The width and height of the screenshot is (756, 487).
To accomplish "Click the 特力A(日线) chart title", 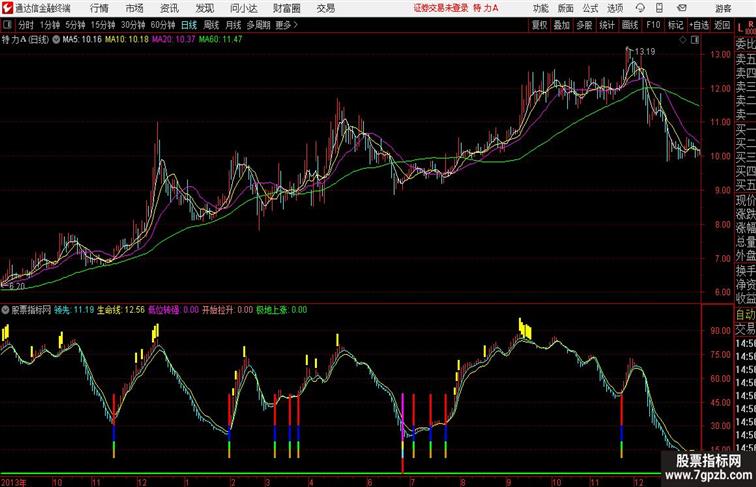I will pyautogui.click(x=25, y=40).
